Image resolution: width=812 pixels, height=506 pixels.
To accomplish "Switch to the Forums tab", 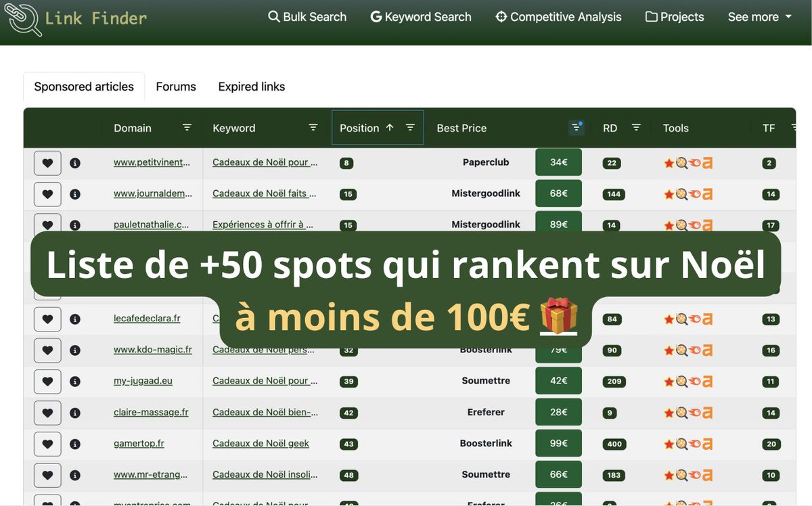I will click(x=176, y=87).
